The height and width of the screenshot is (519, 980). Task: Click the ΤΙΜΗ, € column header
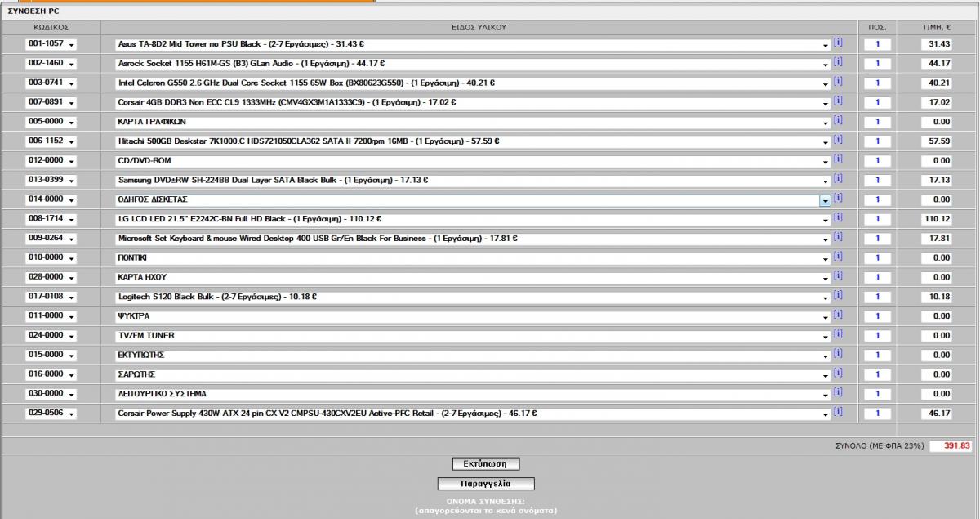pos(937,27)
